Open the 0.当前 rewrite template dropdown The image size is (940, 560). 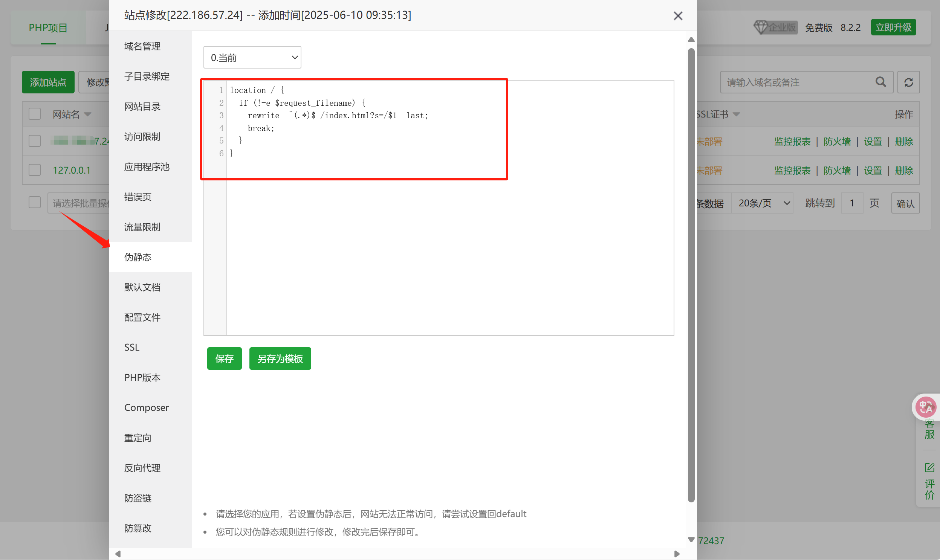point(252,57)
